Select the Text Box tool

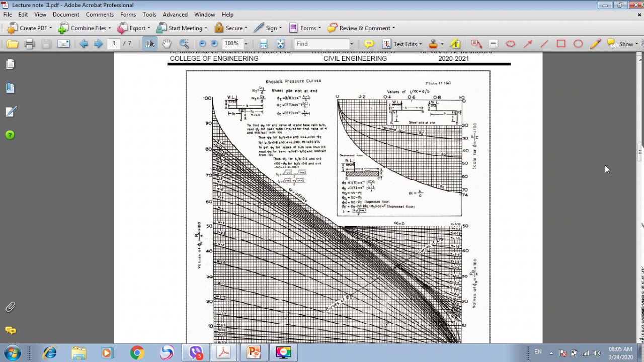point(493,44)
